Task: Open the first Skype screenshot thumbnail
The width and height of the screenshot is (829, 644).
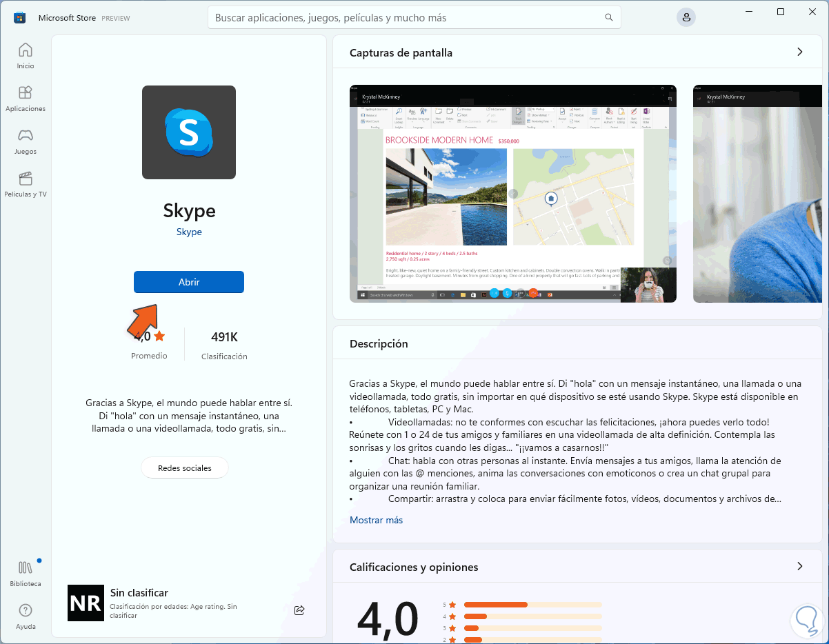Action: (x=513, y=194)
